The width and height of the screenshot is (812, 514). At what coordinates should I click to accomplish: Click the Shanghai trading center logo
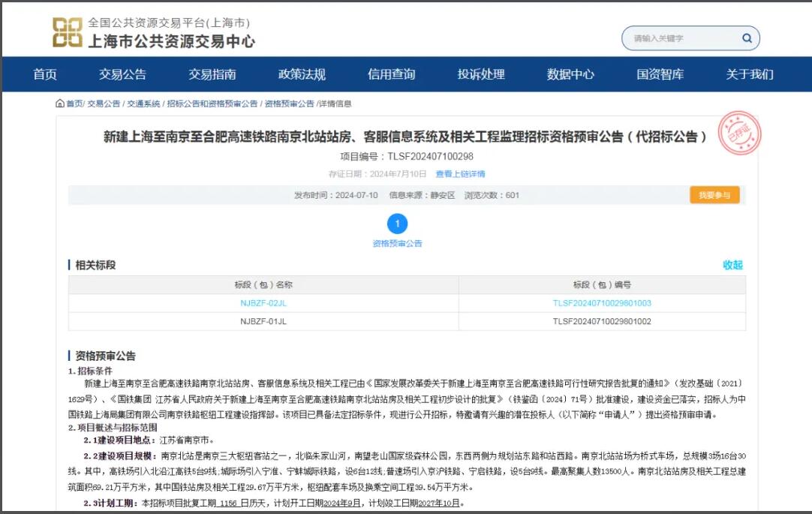tap(67, 33)
